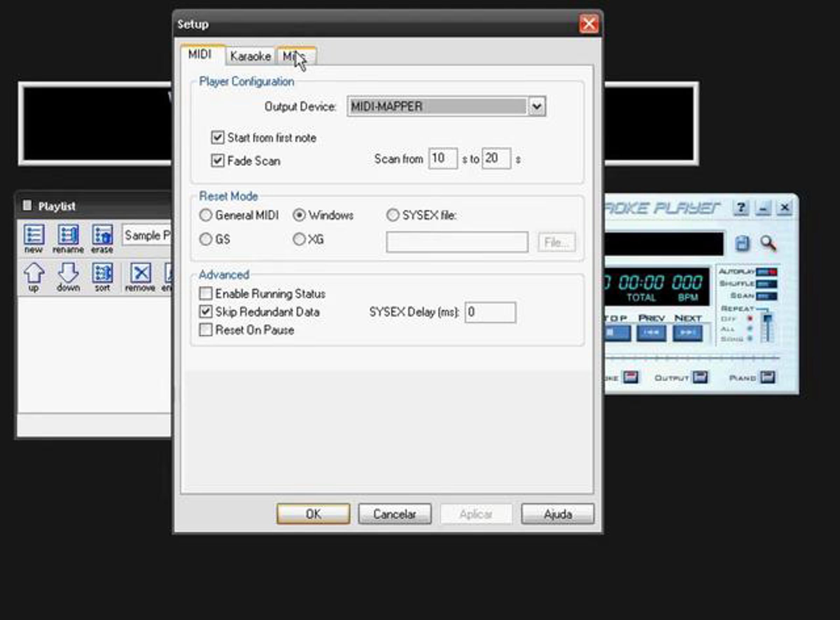This screenshot has width=840, height=620.
Task: Create a new playlist with new icon
Action: coord(34,235)
